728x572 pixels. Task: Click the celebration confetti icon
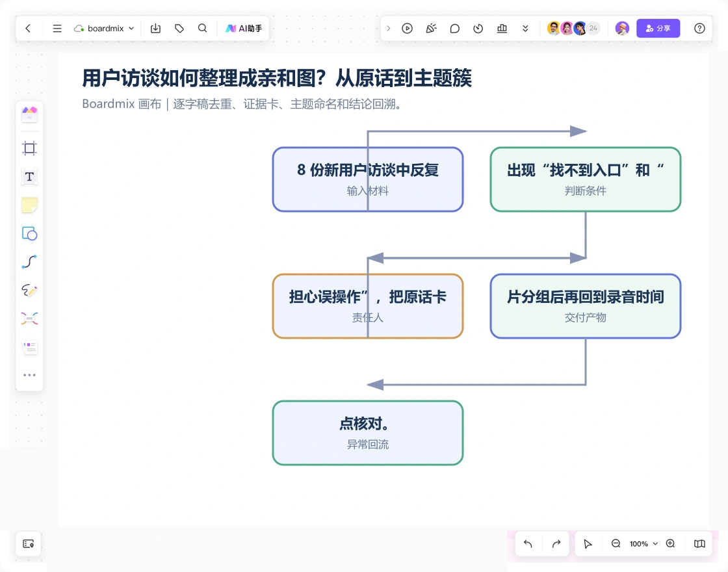[432, 29]
